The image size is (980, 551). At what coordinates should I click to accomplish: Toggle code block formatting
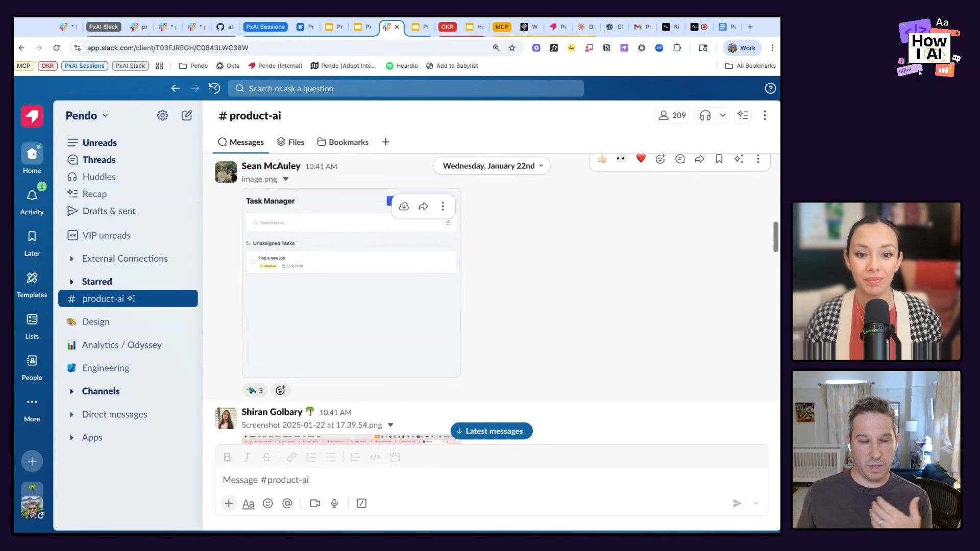click(x=395, y=457)
